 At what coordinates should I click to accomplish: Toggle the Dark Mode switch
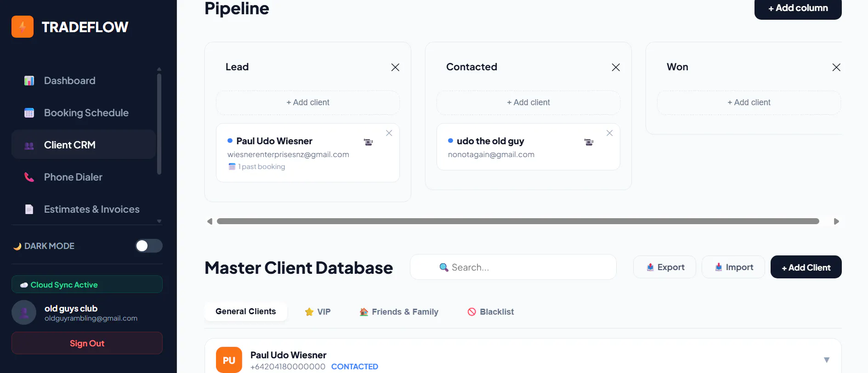149,246
